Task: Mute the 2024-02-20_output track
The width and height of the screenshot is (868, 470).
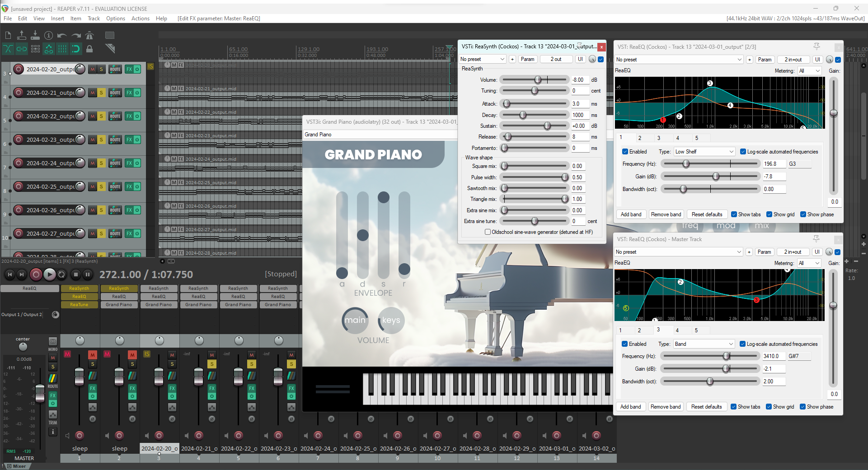Action: [x=93, y=70]
